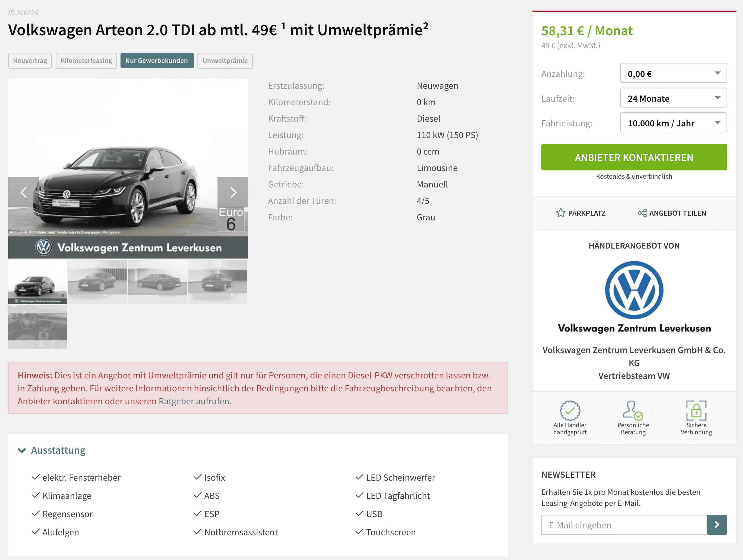Add offer to Parkplatz
The height and width of the screenshot is (560, 743).
[x=581, y=213]
